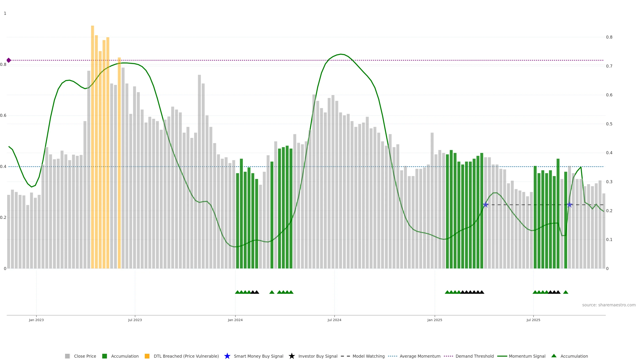Click the first blue star marker near mid-2025
The width and height of the screenshot is (644, 362).
[x=486, y=205]
